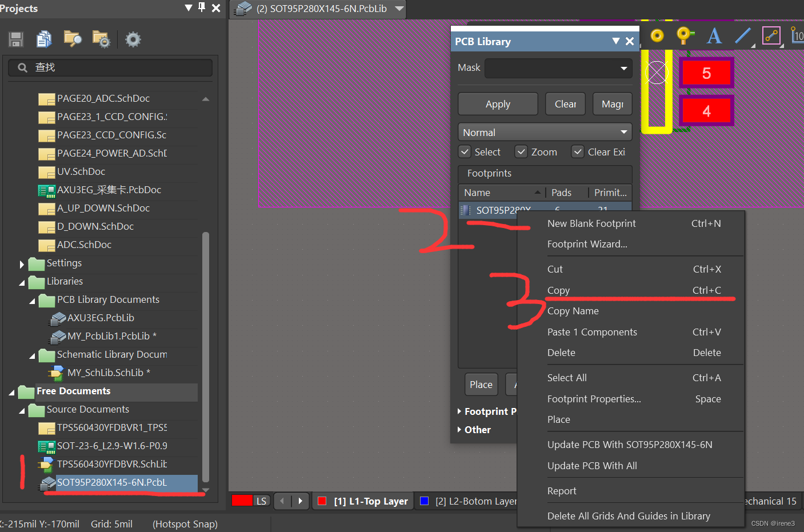Click the Next layer arrow button
The height and width of the screenshot is (532, 804).
click(301, 501)
